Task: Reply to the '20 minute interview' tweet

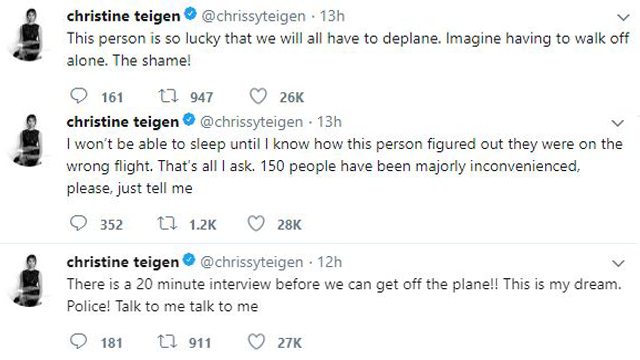Action: pyautogui.click(x=78, y=341)
